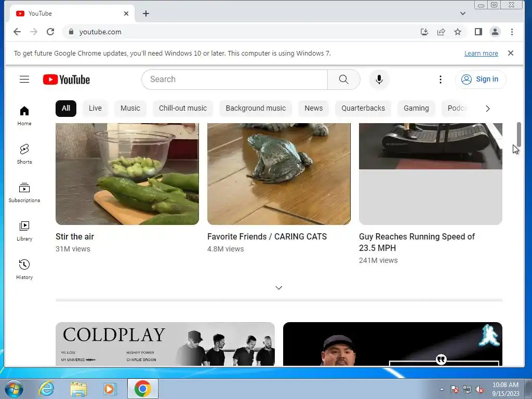This screenshot has width=532, height=399.
Task: Open Guy Reaches Running Speed title
Action: (x=417, y=242)
